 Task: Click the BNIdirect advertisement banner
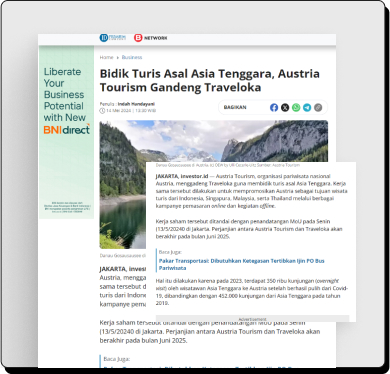click(x=66, y=132)
